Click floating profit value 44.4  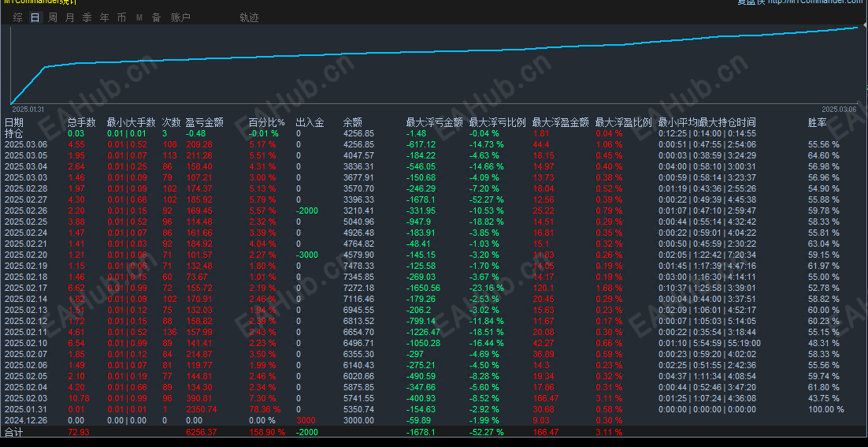coord(540,144)
